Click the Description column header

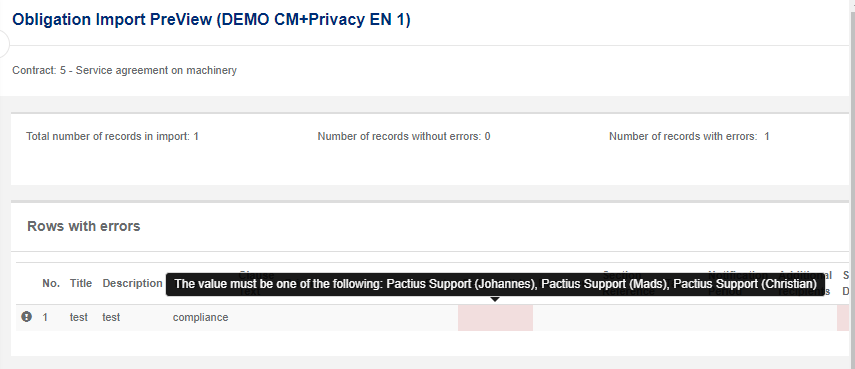(133, 283)
